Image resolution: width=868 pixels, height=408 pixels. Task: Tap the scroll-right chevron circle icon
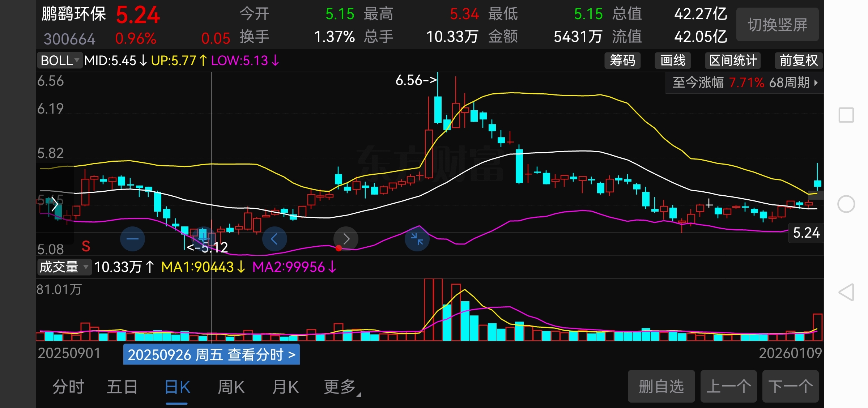[x=346, y=239]
